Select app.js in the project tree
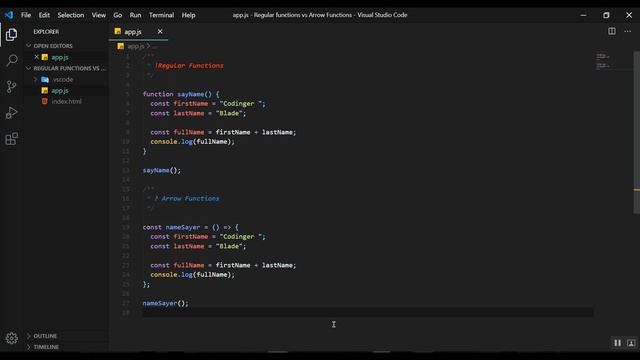Image resolution: width=640 pixels, height=360 pixels. (60, 91)
